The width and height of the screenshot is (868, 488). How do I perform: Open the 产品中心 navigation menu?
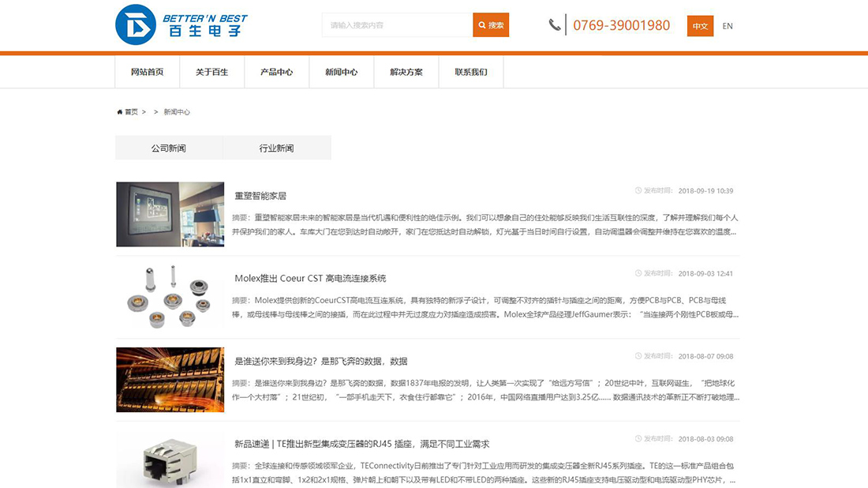276,71
